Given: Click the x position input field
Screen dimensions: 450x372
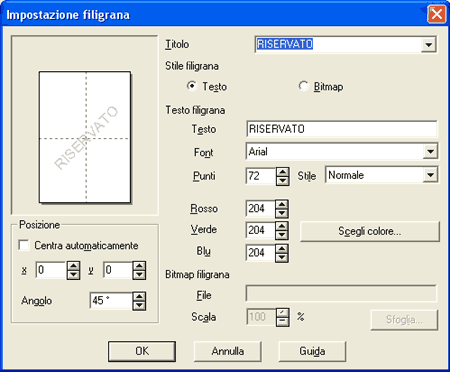Looking at the screenshot, I should [51, 270].
